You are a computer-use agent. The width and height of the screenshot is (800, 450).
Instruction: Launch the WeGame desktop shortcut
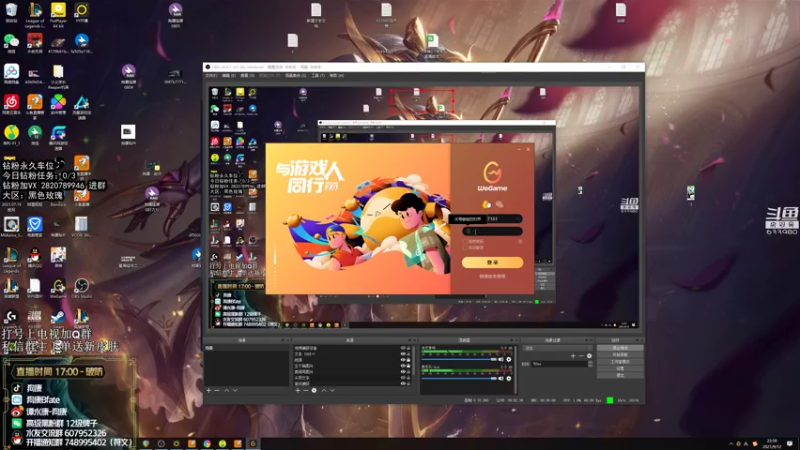58,286
